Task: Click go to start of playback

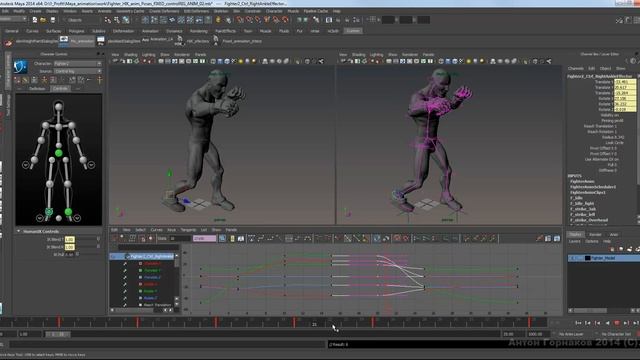Action: click(x=578, y=323)
